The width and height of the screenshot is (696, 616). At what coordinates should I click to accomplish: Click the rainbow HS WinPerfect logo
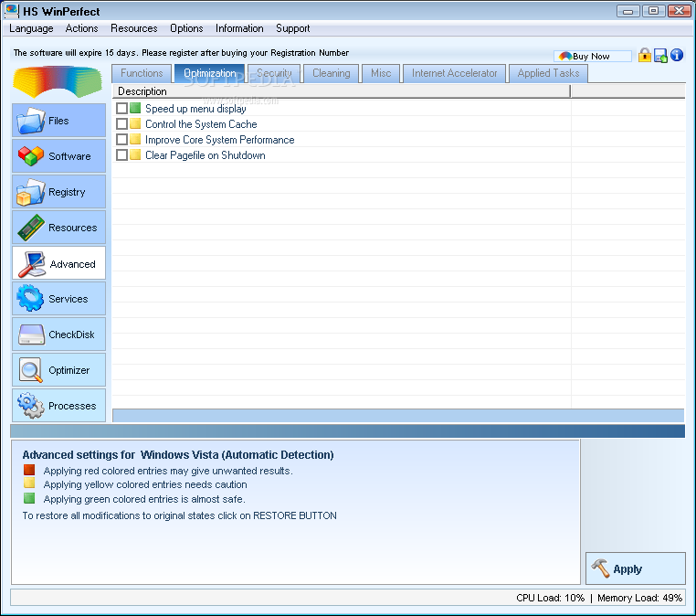58,81
